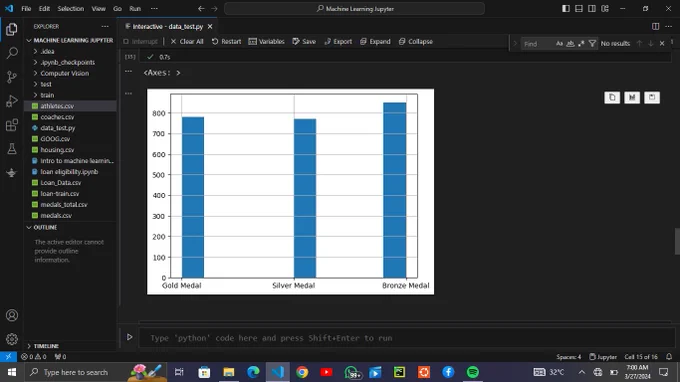Open the Run menu
Screen dimensions: 680x382
coord(135,9)
